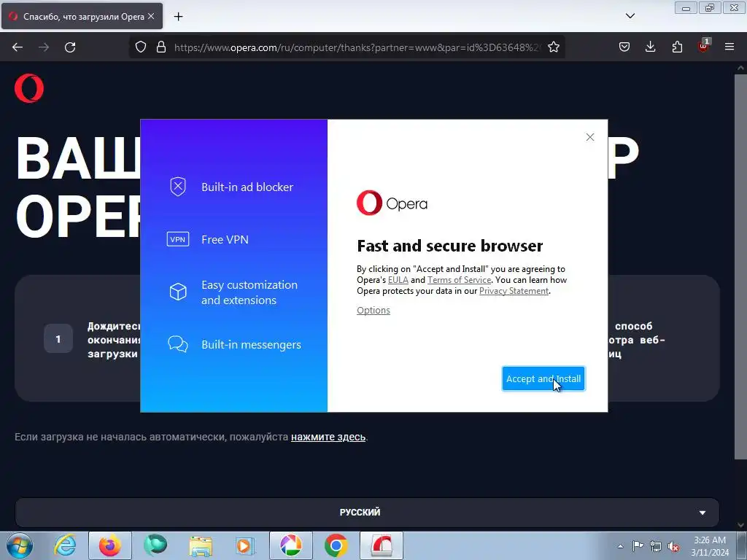The height and width of the screenshot is (560, 747).
Task: Open the Firefox hamburger menu
Action: coord(729,47)
